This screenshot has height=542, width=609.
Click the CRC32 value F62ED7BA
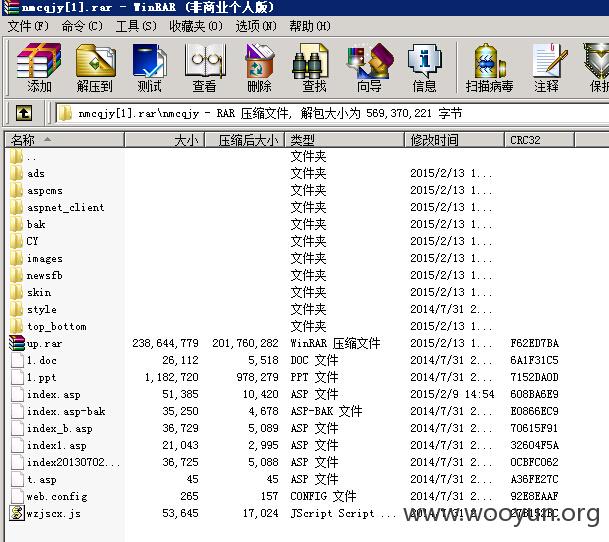(x=534, y=343)
